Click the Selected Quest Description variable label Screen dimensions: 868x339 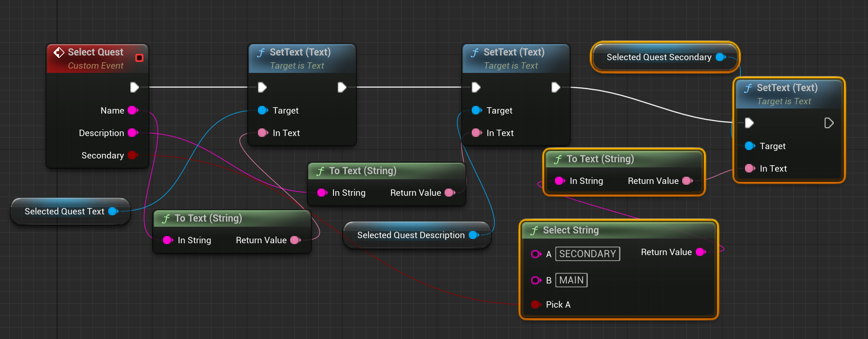pos(411,235)
